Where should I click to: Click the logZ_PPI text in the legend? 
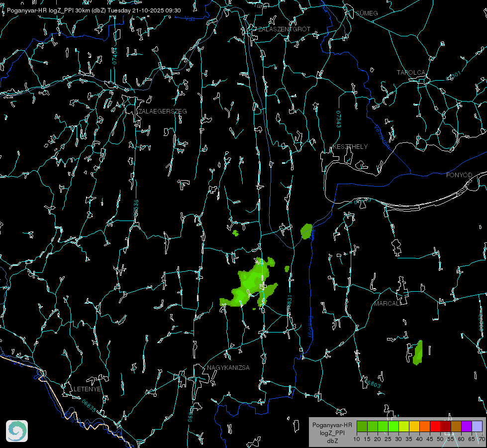[332, 433]
